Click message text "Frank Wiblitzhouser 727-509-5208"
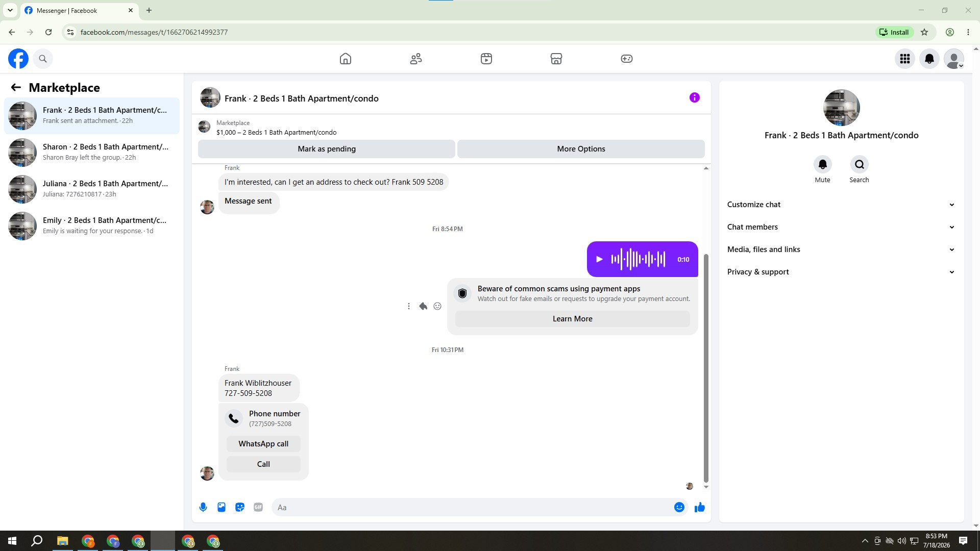The height and width of the screenshot is (551, 980). [258, 388]
